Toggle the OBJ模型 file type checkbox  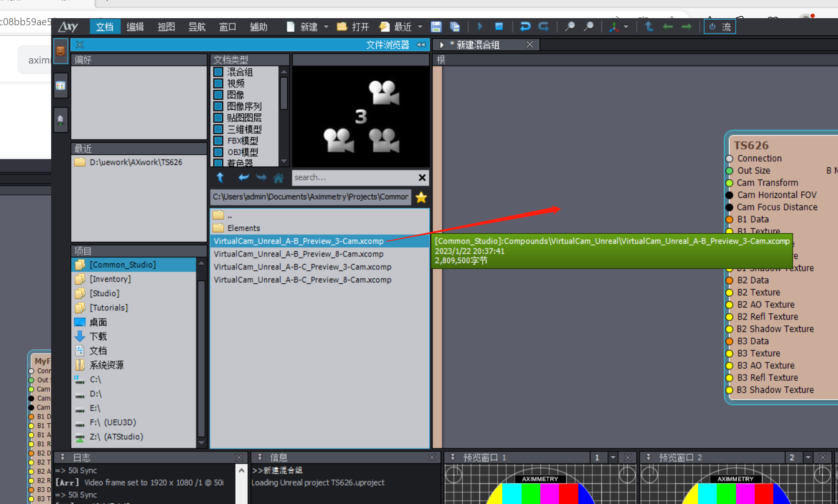tap(218, 152)
